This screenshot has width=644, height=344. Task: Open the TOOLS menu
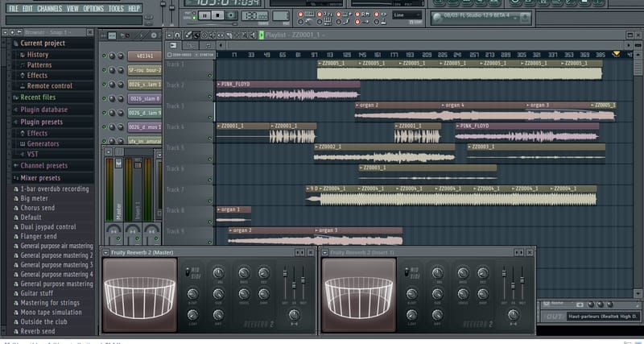(116, 8)
